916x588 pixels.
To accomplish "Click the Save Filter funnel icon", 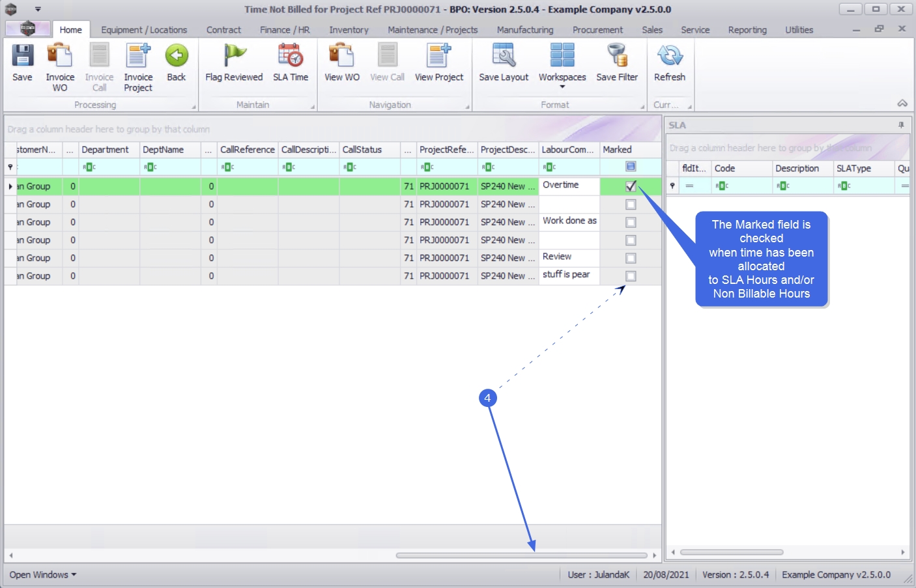I will (x=617, y=56).
